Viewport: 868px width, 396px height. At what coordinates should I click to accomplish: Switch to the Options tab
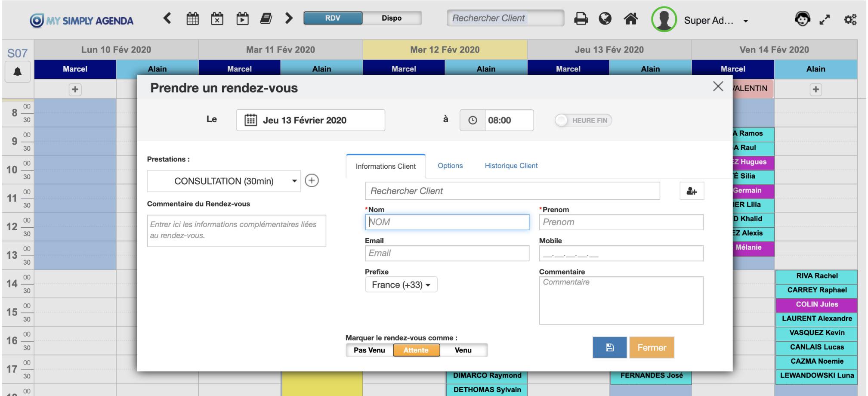(x=450, y=166)
